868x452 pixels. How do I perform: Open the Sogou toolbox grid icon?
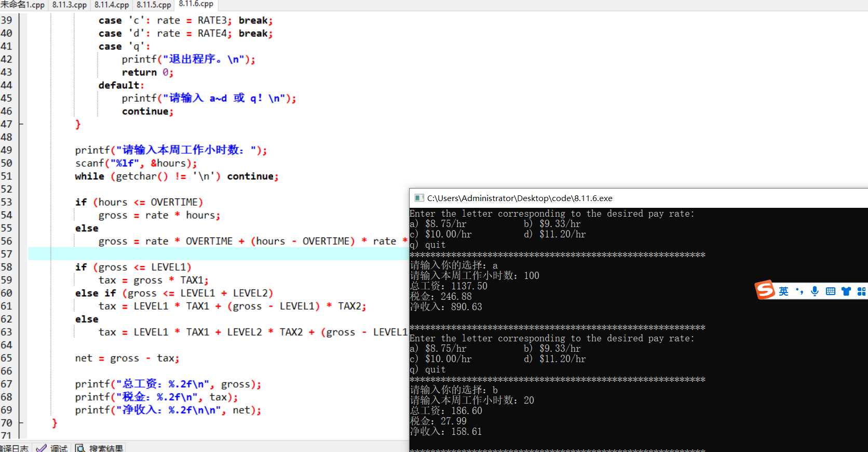[862, 291]
